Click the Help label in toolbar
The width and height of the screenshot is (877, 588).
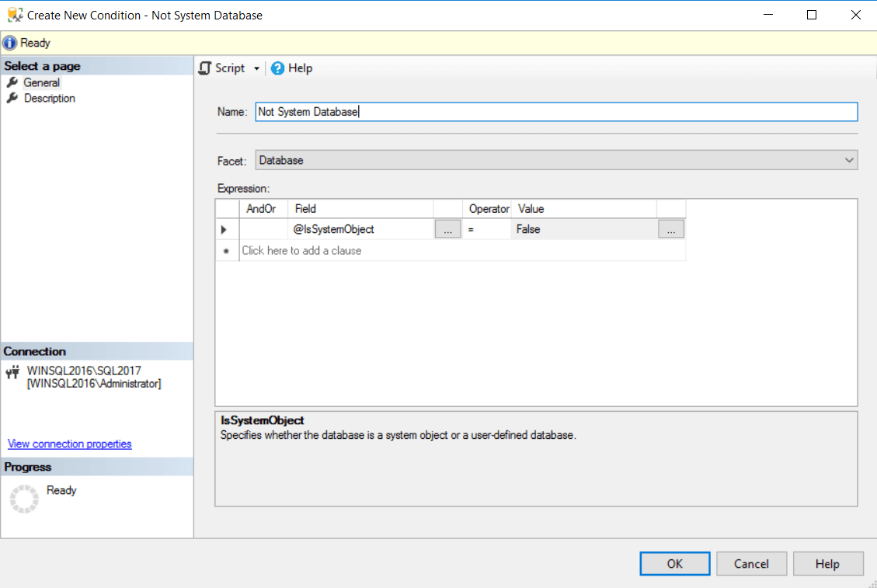coord(301,68)
